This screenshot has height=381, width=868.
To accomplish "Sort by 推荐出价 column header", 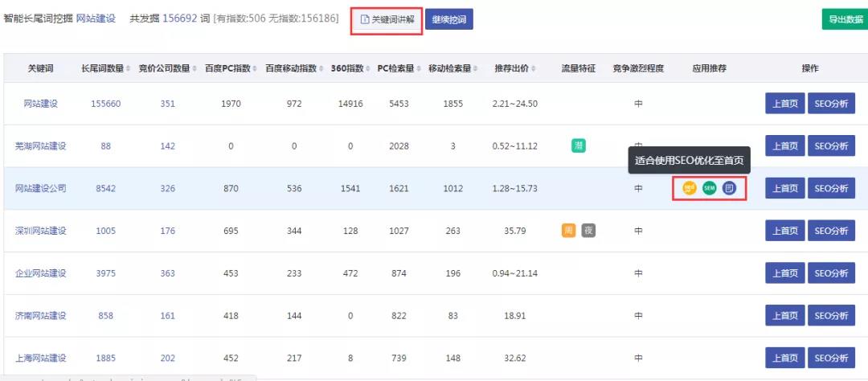I will coord(514,69).
